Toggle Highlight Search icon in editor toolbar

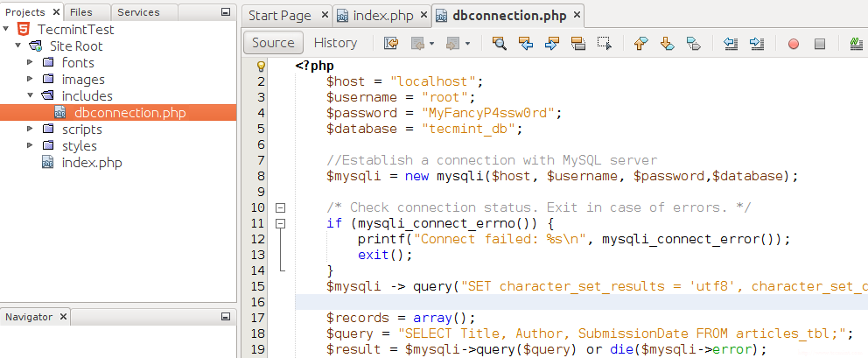(577, 43)
